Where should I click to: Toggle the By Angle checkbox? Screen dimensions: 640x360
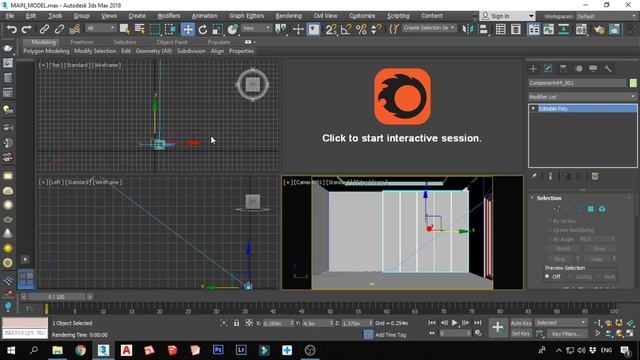point(549,240)
